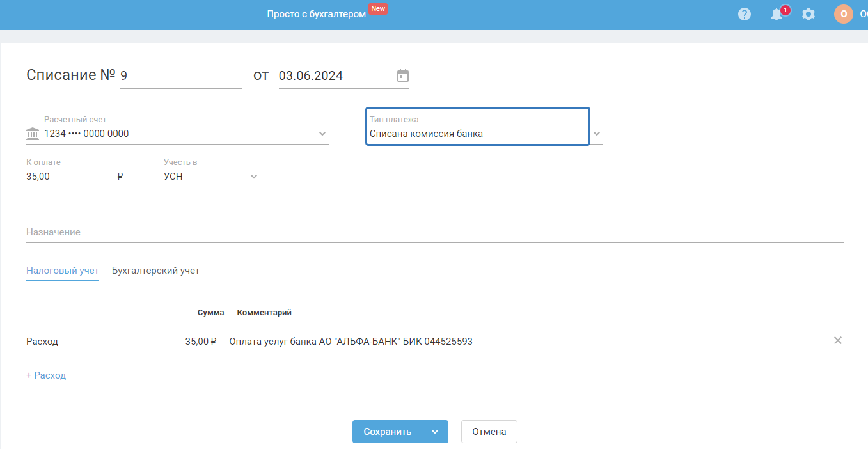Expand the Расчетный счет dropdown arrow
Screen dimensions: 868x449
[x=322, y=134]
